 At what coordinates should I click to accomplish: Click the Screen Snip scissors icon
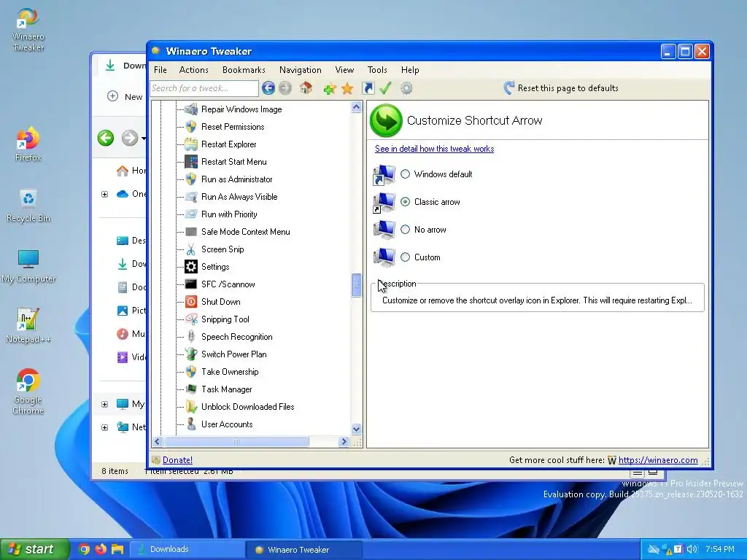pos(191,249)
